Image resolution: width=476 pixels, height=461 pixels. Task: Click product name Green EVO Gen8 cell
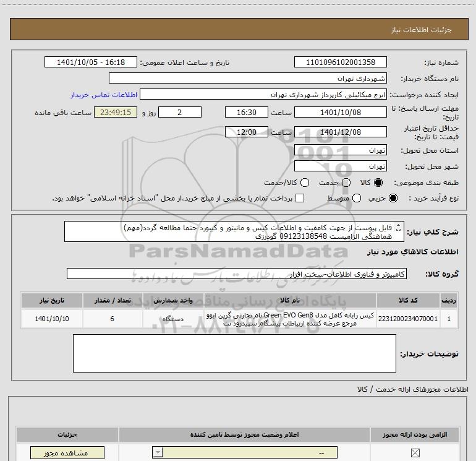tap(290, 319)
